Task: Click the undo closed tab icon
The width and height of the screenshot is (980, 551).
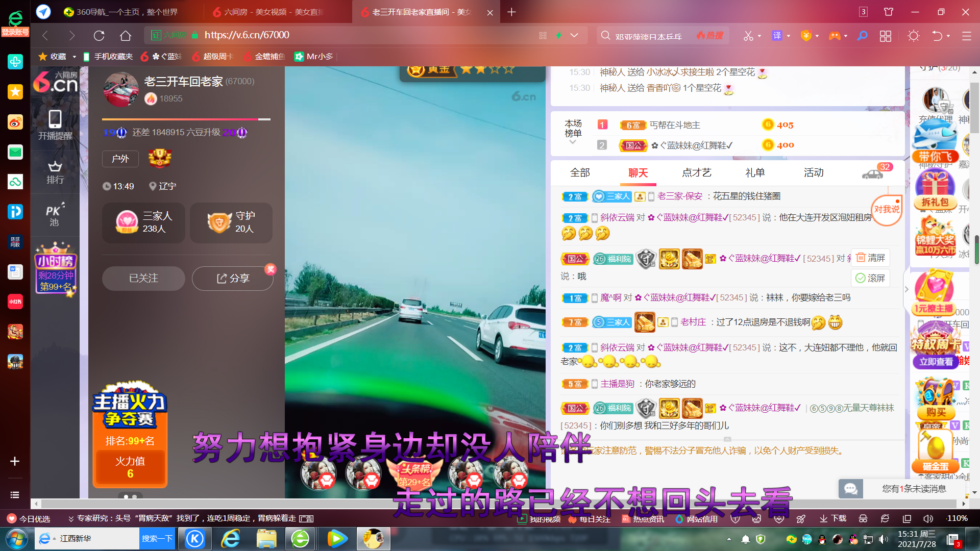Action: pyautogui.click(x=937, y=35)
